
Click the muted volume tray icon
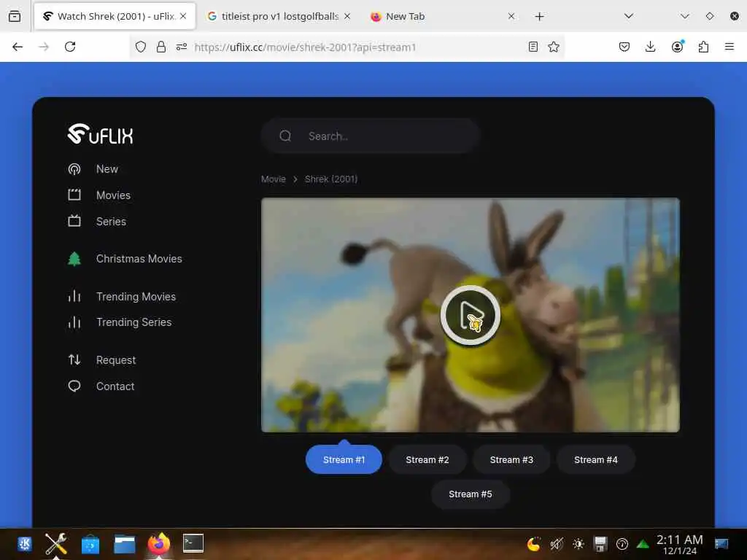556,543
